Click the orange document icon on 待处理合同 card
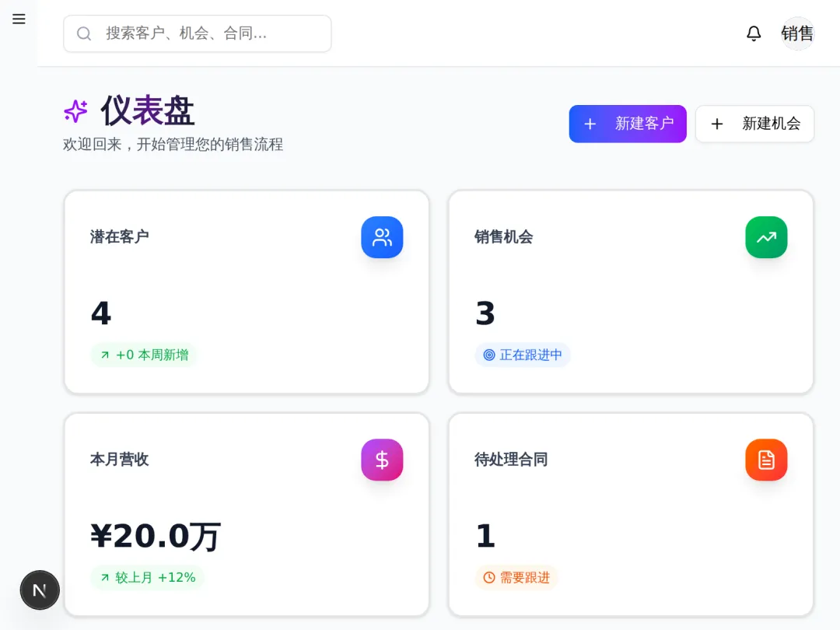The height and width of the screenshot is (630, 840). (766, 460)
